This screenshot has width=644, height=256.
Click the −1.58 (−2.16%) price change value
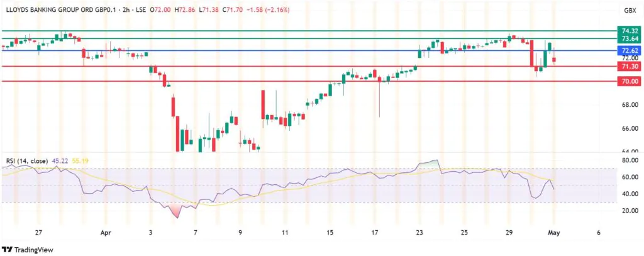pyautogui.click(x=266, y=10)
